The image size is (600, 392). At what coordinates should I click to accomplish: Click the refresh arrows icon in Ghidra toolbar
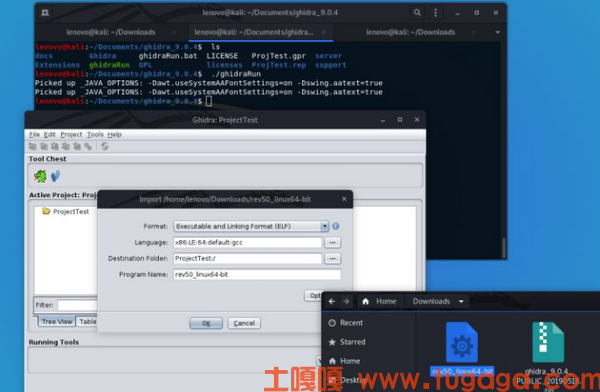coord(104,146)
